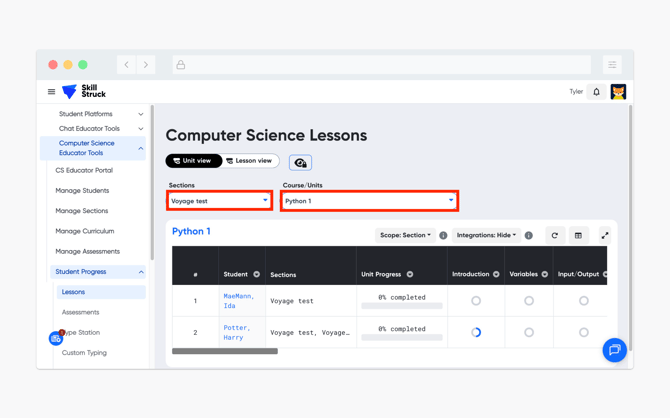Open Scope: Section dropdown
The width and height of the screenshot is (670, 418).
tap(405, 235)
